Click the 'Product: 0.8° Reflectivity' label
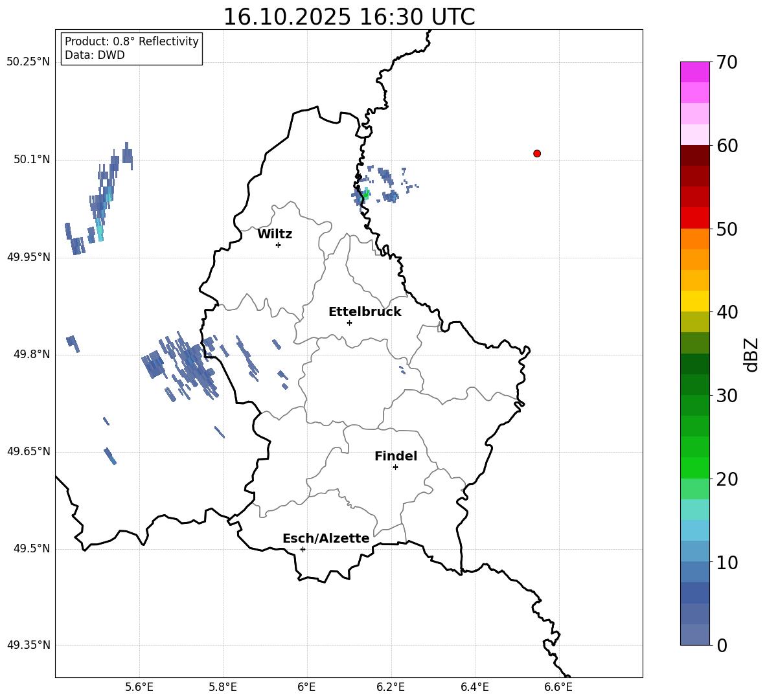The image size is (767, 700). [132, 41]
